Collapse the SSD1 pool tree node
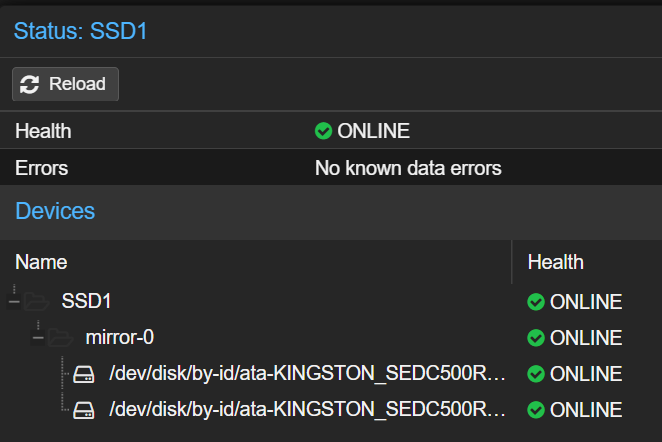662x442 pixels. coord(14,302)
